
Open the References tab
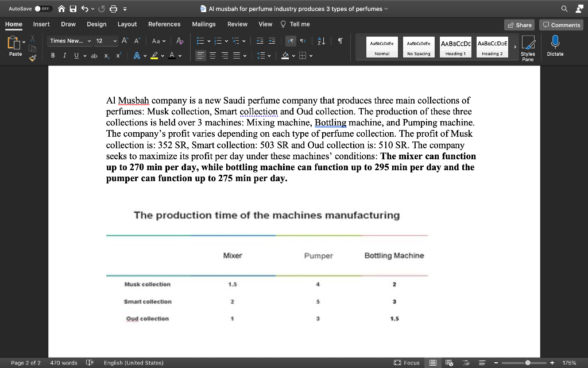(164, 24)
